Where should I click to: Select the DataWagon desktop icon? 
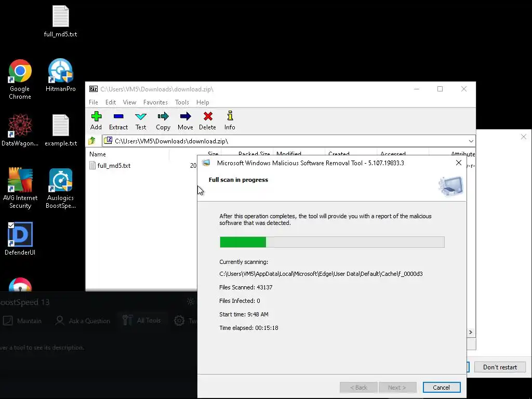point(20,130)
